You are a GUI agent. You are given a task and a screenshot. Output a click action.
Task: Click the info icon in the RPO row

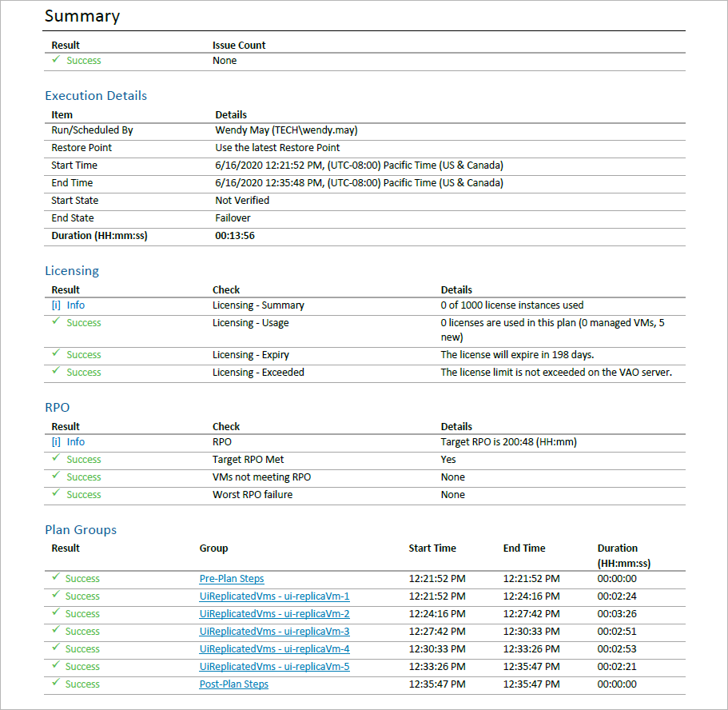coord(56,442)
